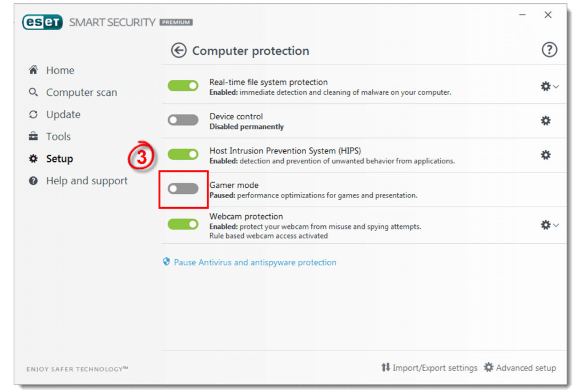Image resolution: width=584 pixels, height=392 pixels.
Task: Open the help question mark icon
Action: pos(549,50)
